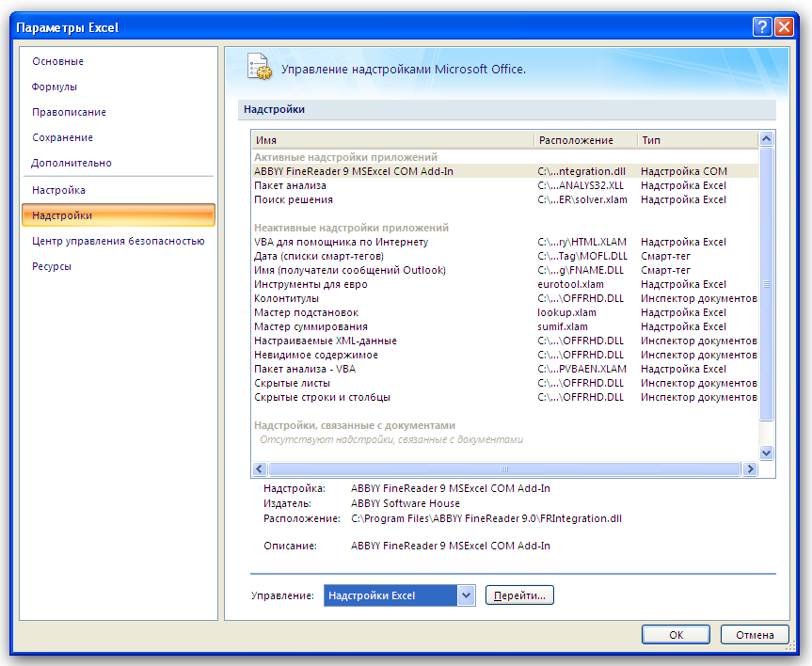Select the Поиск решения add-in
This screenshot has height=666, width=812.
505,199
